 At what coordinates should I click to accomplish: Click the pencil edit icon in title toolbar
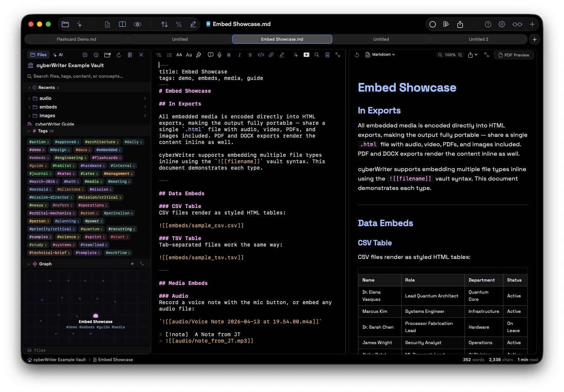point(193,24)
